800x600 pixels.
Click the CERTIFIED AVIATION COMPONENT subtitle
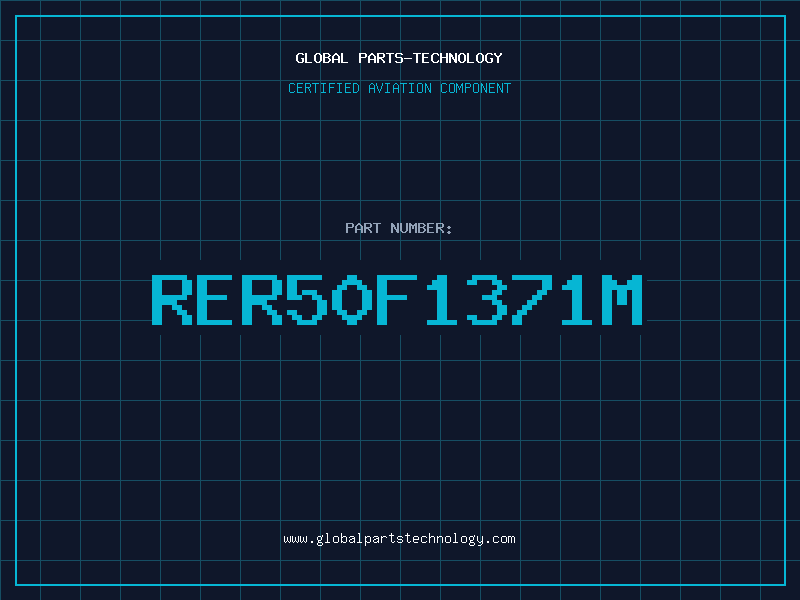[399, 88]
